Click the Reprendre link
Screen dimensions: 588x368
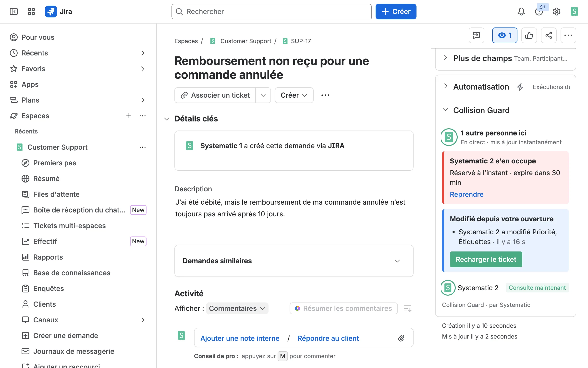pyautogui.click(x=466, y=194)
